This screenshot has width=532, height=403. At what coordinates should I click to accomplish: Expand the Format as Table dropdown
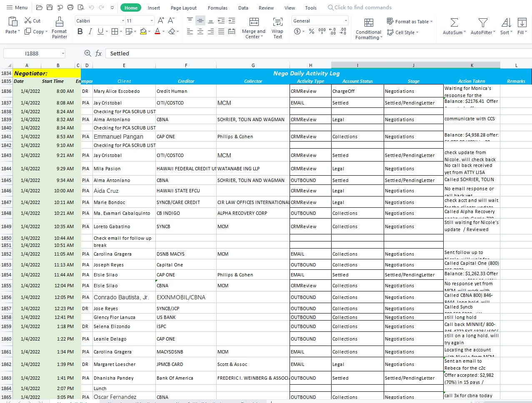[431, 22]
